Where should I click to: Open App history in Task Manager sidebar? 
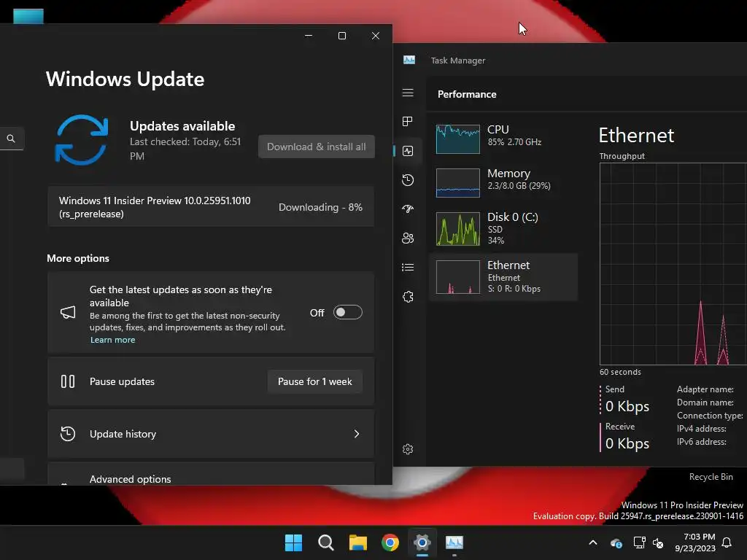[408, 180]
